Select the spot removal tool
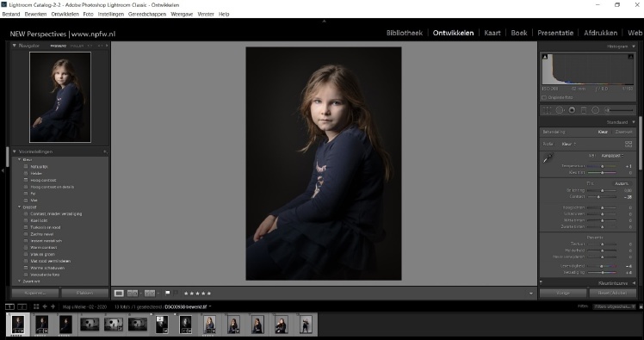Viewport: 644px width, 340px height. click(560, 110)
